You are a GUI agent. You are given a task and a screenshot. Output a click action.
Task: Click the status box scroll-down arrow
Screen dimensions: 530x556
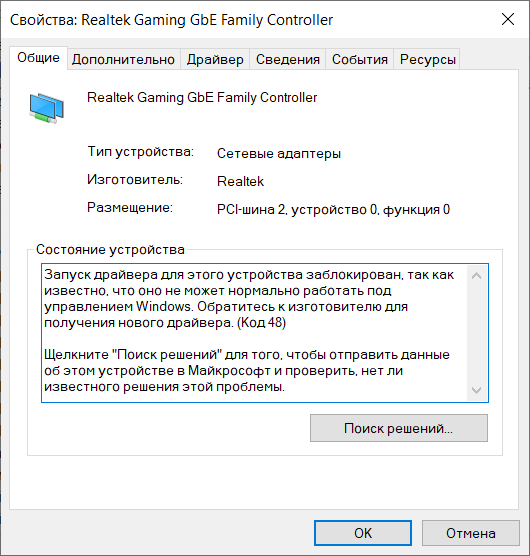click(x=476, y=390)
